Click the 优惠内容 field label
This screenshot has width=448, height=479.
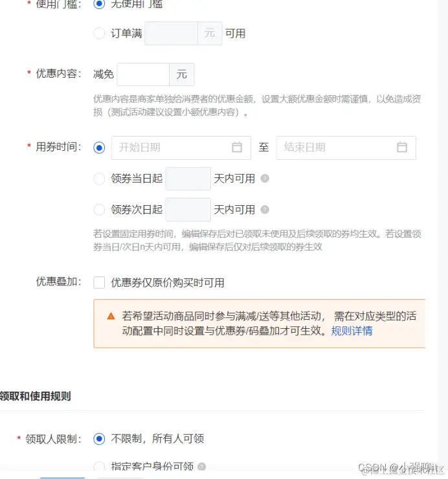58,74
